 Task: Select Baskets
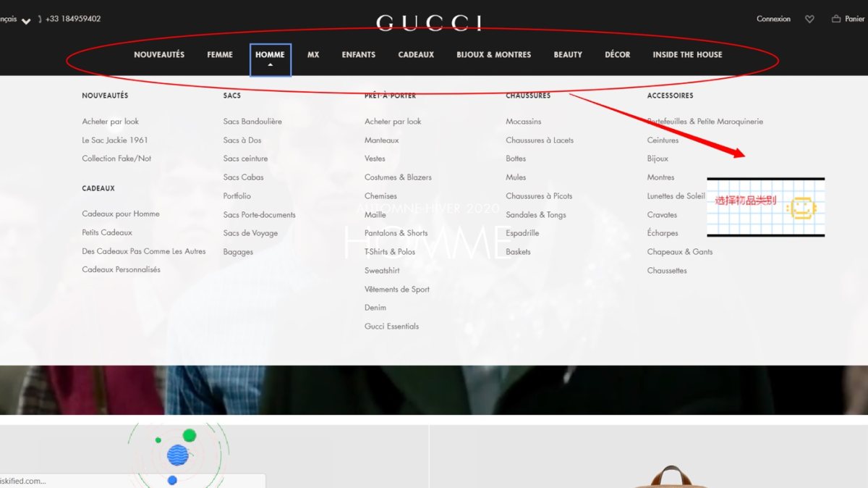point(518,252)
